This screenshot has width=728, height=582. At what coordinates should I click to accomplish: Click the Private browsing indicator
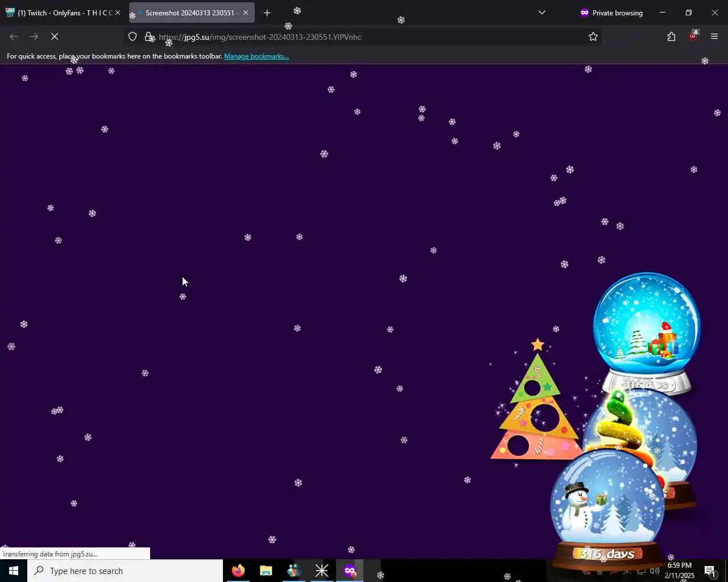(611, 13)
